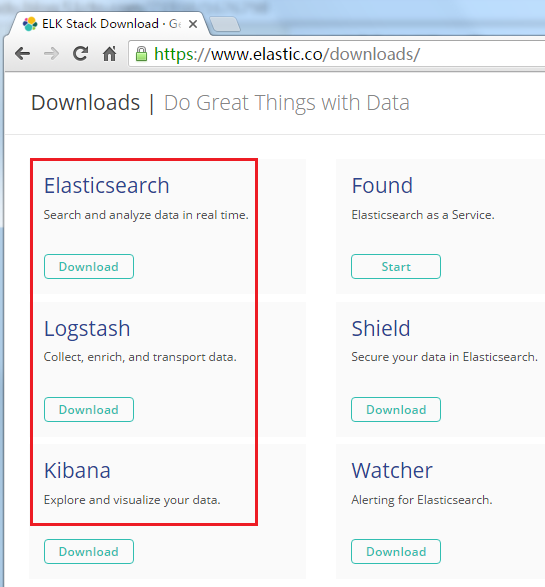The height and width of the screenshot is (587, 545).
Task: Open the Watcher heading link
Action: (x=392, y=470)
